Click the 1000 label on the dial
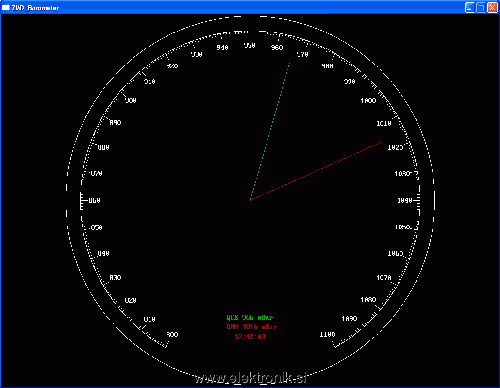 pyautogui.click(x=368, y=101)
